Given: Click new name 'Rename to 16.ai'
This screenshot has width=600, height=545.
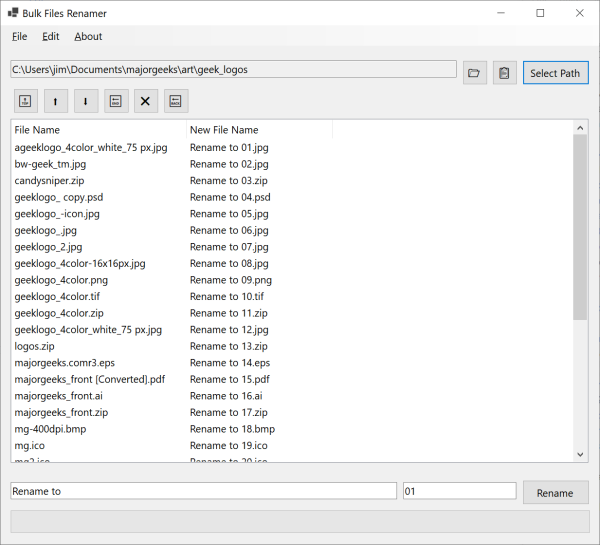Looking at the screenshot, I should tap(226, 396).
